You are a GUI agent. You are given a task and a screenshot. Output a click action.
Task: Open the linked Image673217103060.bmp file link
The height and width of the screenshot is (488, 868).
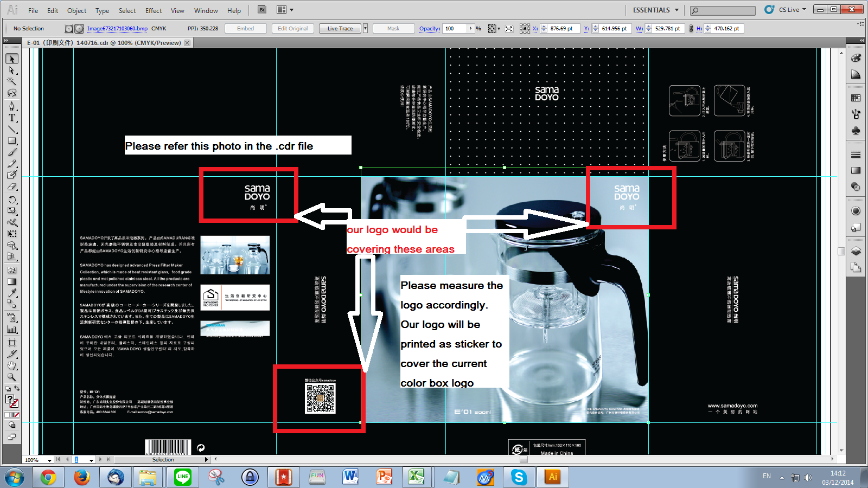[x=117, y=29]
